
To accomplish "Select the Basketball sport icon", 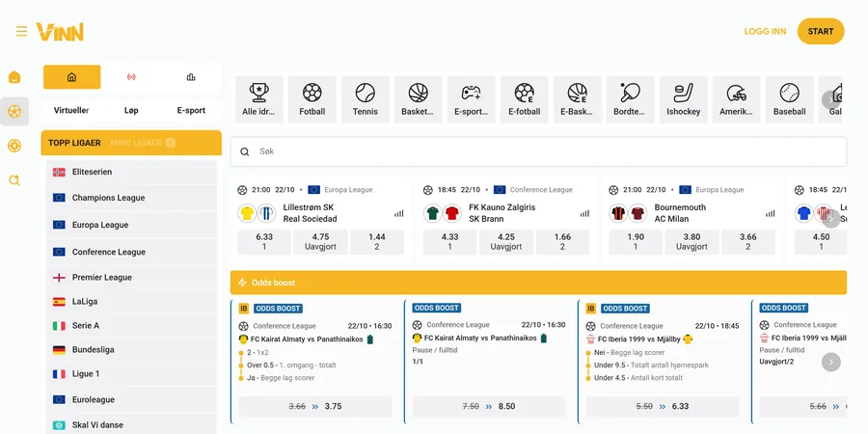I will (418, 99).
